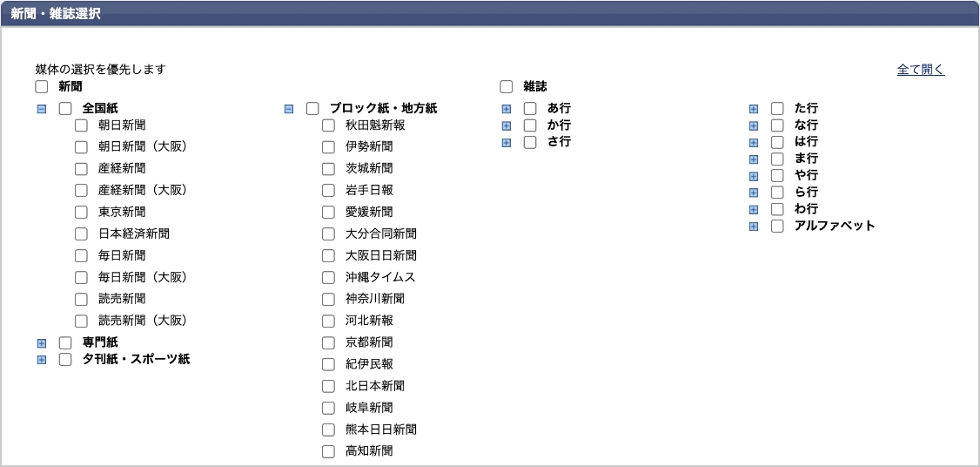The image size is (980, 467).
Task: Tick the ブロック紙・地方紙 group checkbox
Action: 312,109
